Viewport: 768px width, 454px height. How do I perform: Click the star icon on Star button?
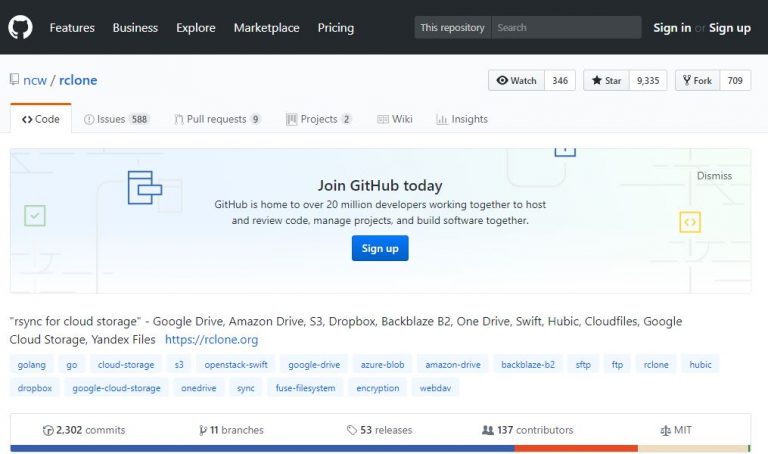(597, 80)
